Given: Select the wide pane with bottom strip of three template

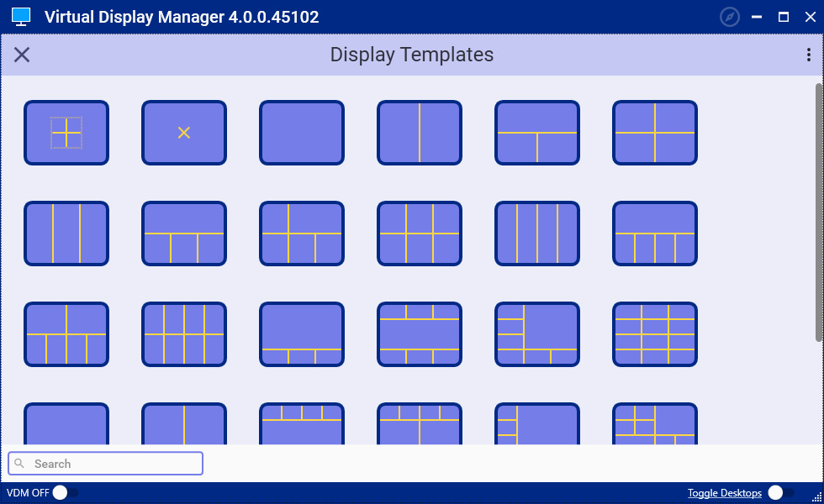Looking at the screenshot, I should pyautogui.click(x=302, y=334).
